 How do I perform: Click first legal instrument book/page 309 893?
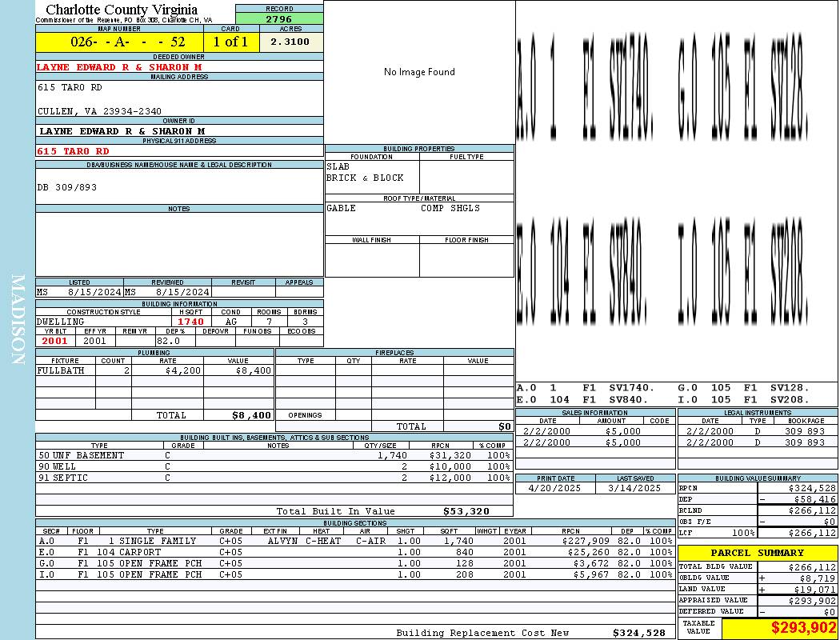pyautogui.click(x=805, y=431)
